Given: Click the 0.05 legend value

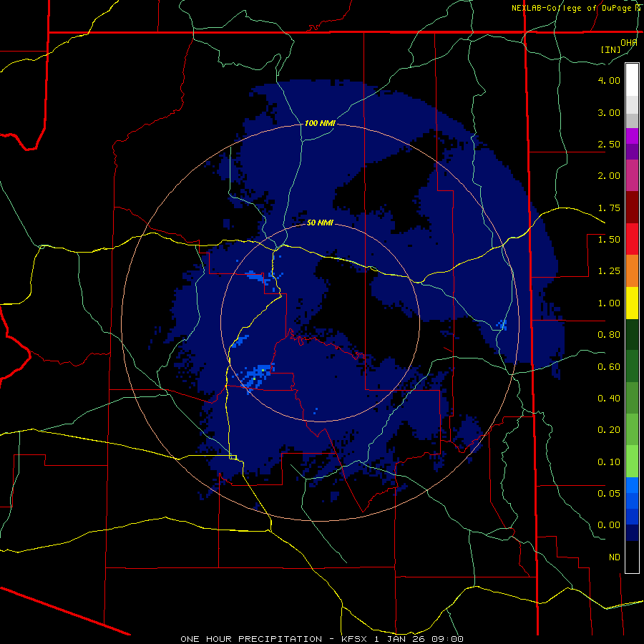Looking at the screenshot, I should [x=609, y=494].
